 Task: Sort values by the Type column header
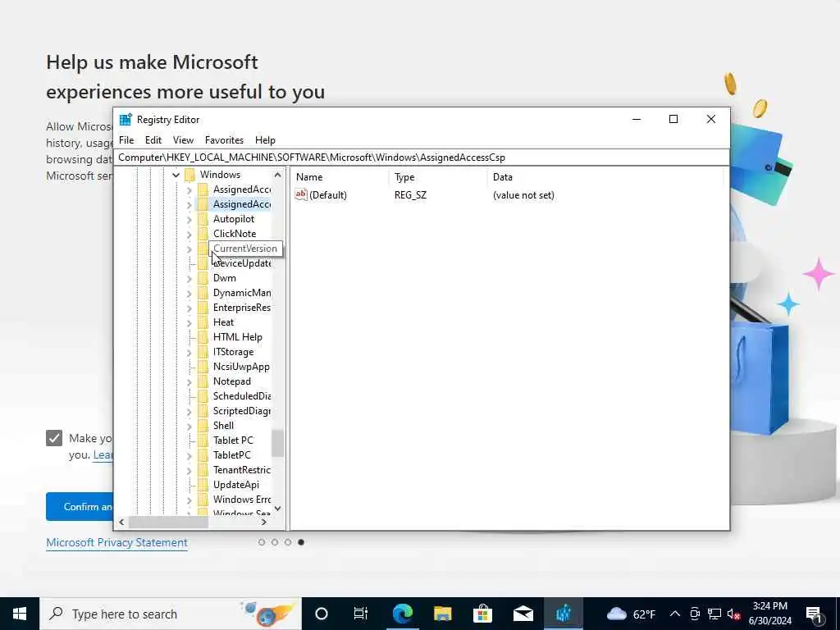pyautogui.click(x=439, y=177)
